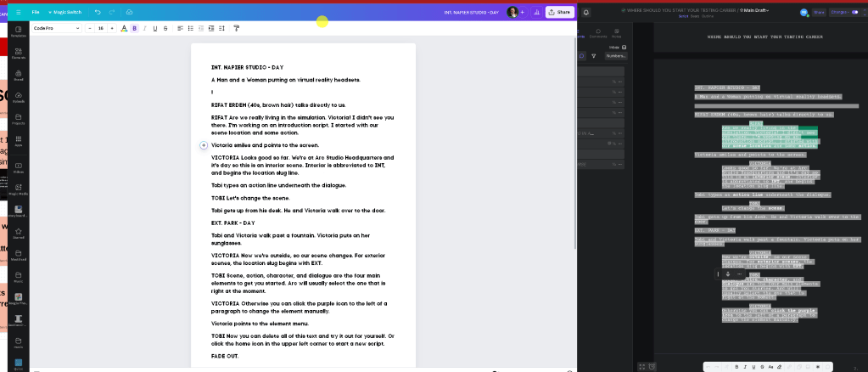Click the EXT. PARK - DAY line in the Canva doc
Viewport: 868px width, 372px height.
pyautogui.click(x=233, y=223)
